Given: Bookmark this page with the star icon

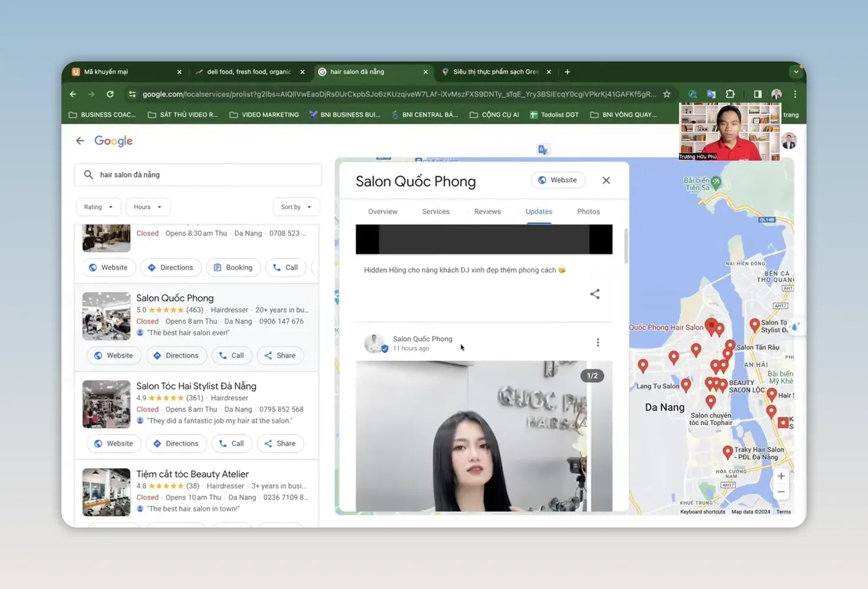Looking at the screenshot, I should [667, 94].
